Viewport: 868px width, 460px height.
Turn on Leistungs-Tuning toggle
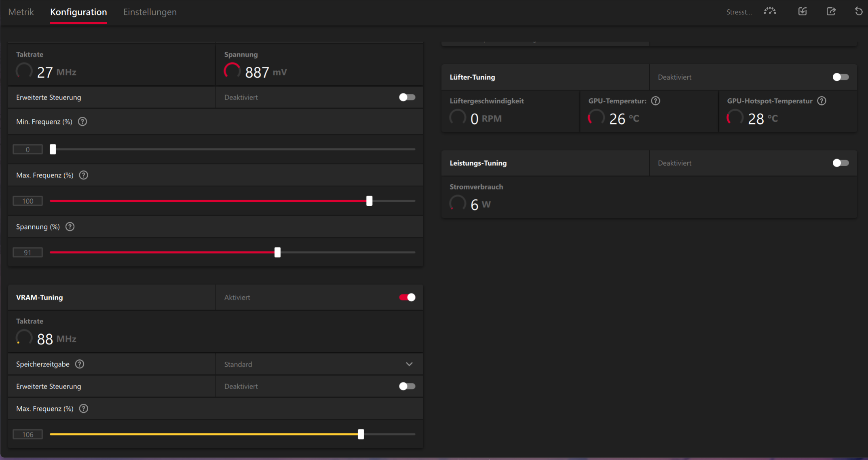[x=841, y=163]
